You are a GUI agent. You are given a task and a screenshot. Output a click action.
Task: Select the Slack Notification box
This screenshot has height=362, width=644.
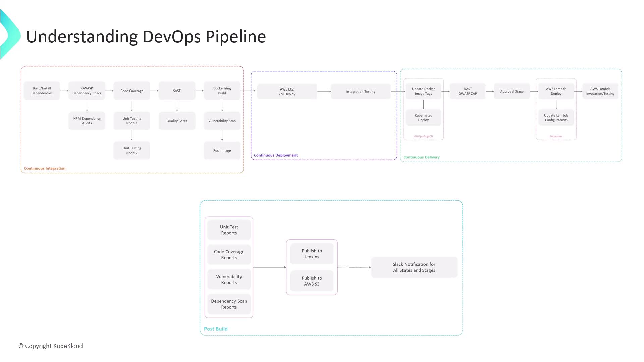pyautogui.click(x=414, y=267)
